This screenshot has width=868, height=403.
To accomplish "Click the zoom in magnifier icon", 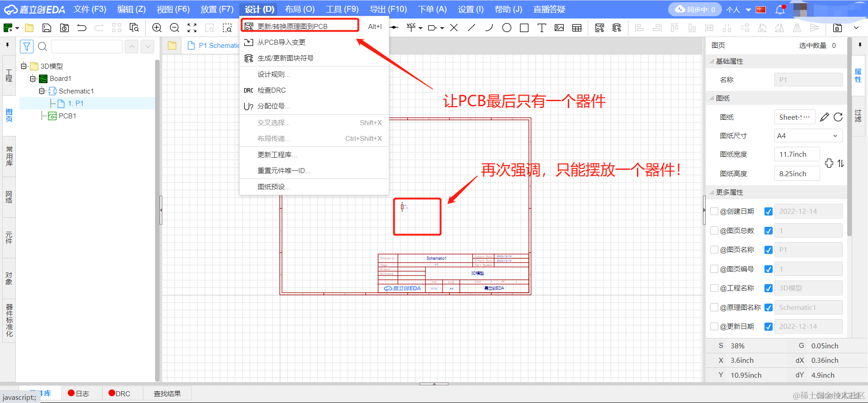I will pos(157,28).
